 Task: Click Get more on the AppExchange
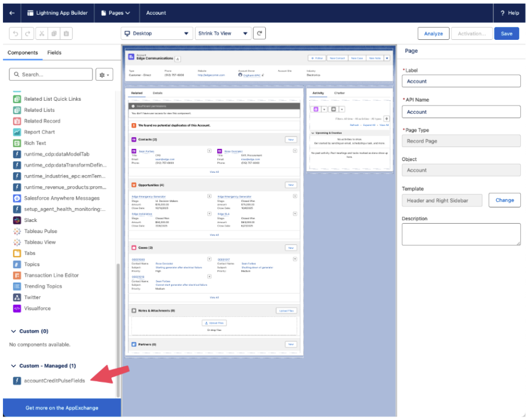tap(62, 408)
